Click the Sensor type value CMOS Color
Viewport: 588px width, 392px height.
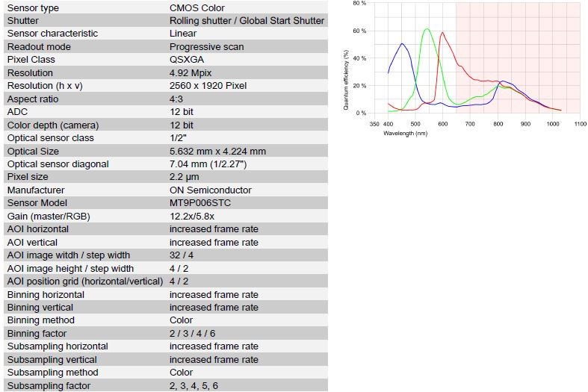[x=197, y=8]
